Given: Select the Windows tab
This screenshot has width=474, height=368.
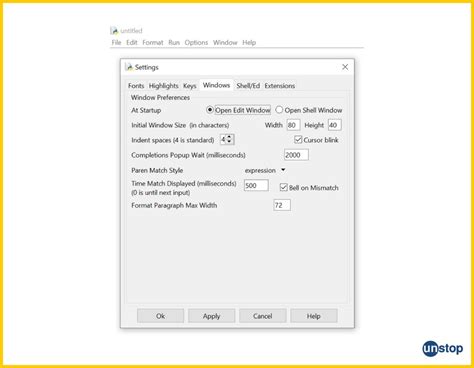Looking at the screenshot, I should 216,85.
